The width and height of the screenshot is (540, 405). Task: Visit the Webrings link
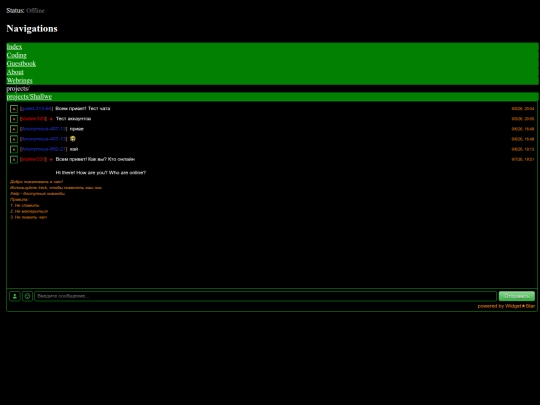[x=19, y=81]
